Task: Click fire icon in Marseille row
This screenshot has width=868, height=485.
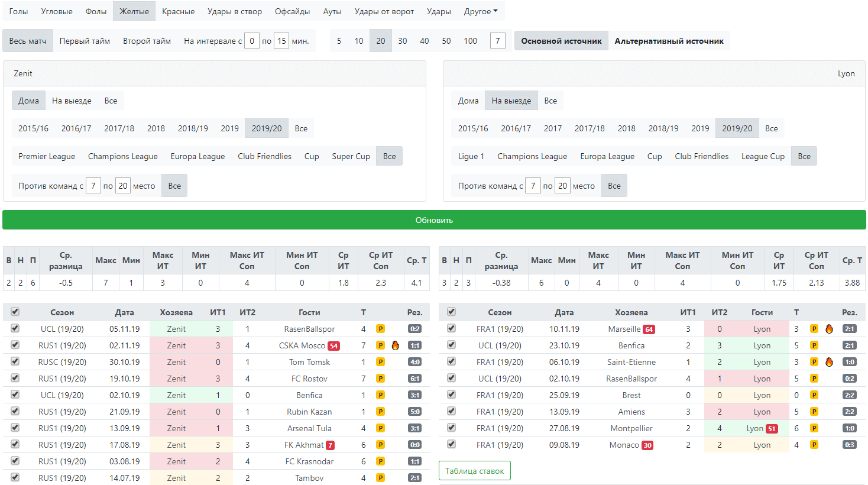Action: tap(829, 329)
